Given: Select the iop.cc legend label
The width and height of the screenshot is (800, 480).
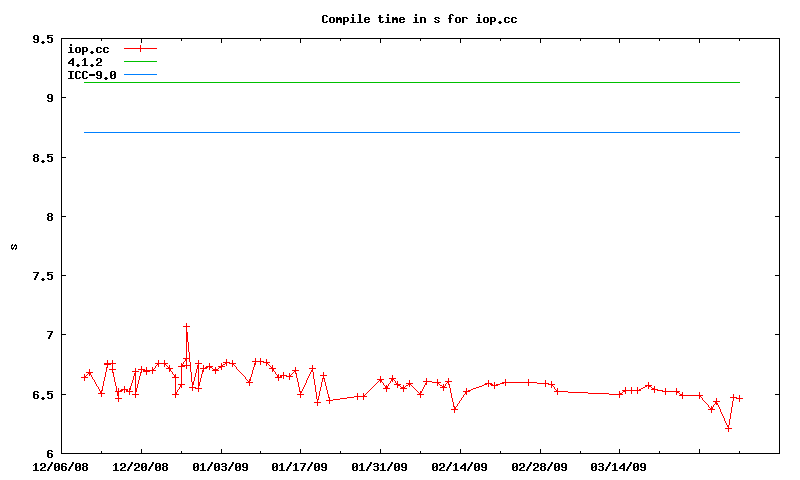Looking at the screenshot, I should coord(88,48).
